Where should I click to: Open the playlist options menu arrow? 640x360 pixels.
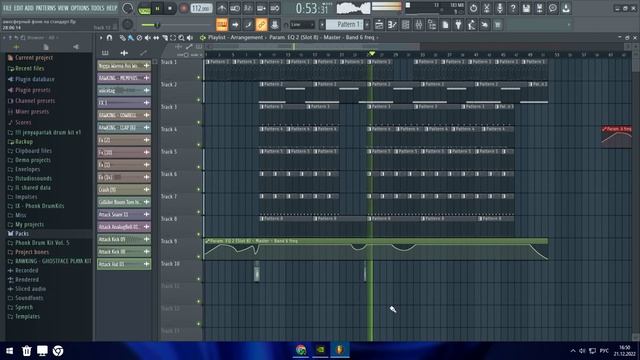coord(101,38)
